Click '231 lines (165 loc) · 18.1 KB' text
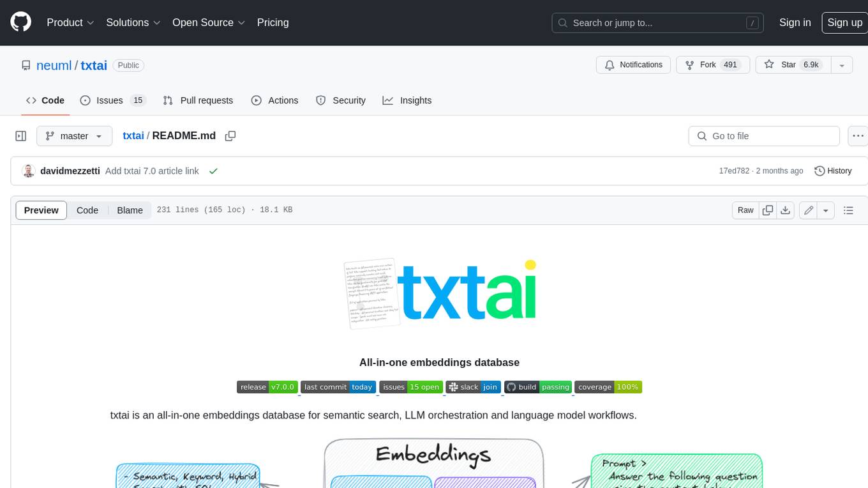868x488 pixels. click(225, 210)
